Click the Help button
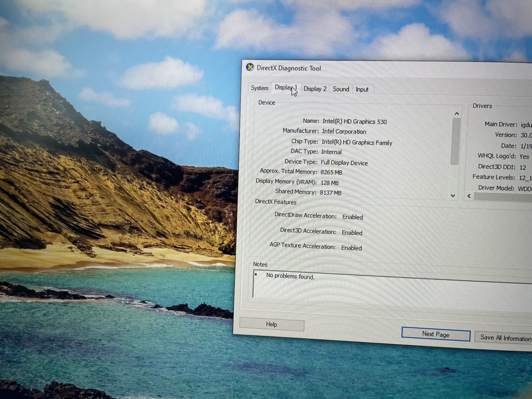 pyautogui.click(x=272, y=324)
